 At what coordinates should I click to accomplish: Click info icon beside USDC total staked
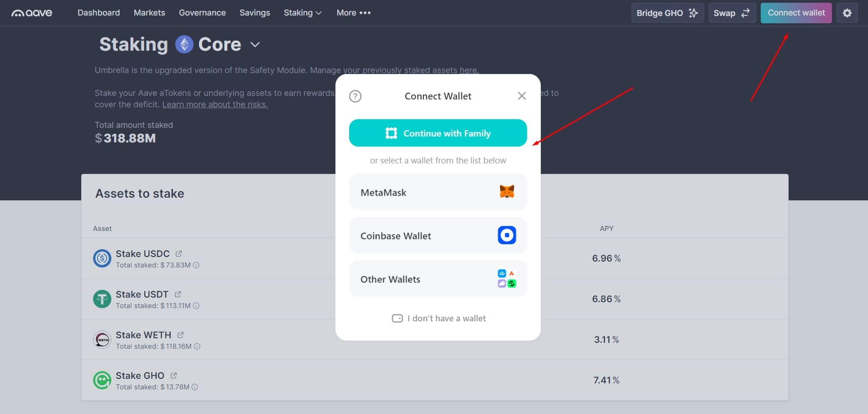[196, 265]
